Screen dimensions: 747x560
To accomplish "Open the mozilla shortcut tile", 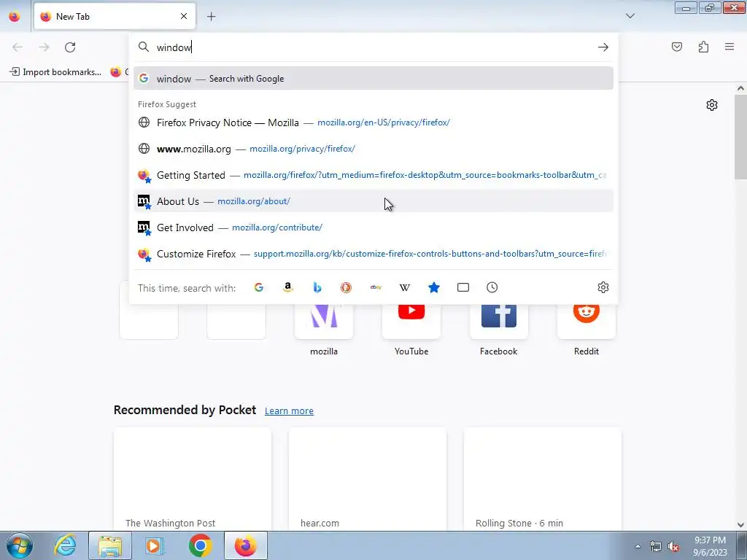I will (x=324, y=324).
